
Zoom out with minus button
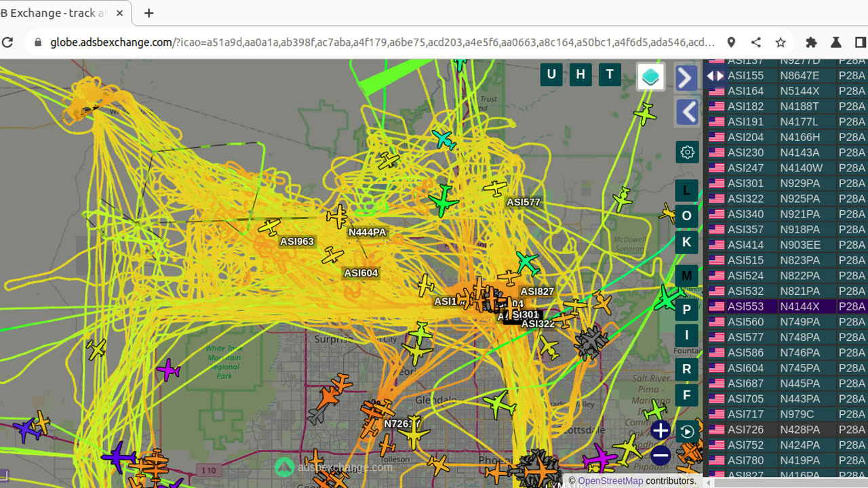click(x=660, y=455)
